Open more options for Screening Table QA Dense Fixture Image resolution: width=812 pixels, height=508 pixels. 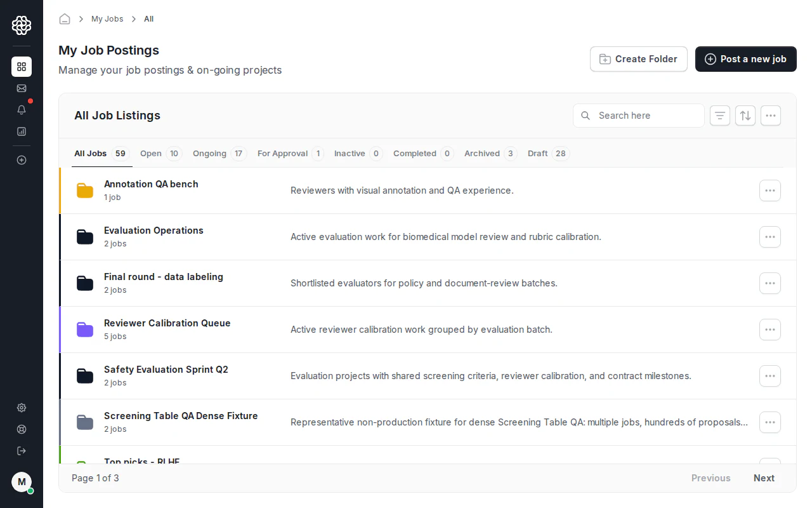(770, 422)
